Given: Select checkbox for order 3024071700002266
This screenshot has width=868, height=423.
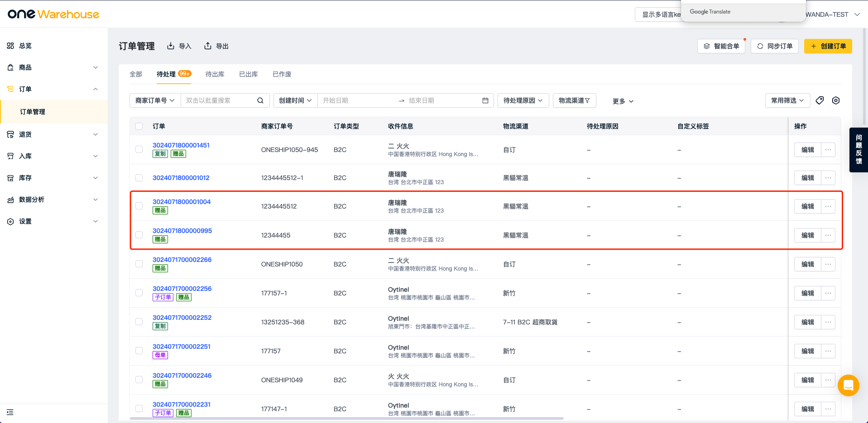Looking at the screenshot, I should click(x=139, y=264).
